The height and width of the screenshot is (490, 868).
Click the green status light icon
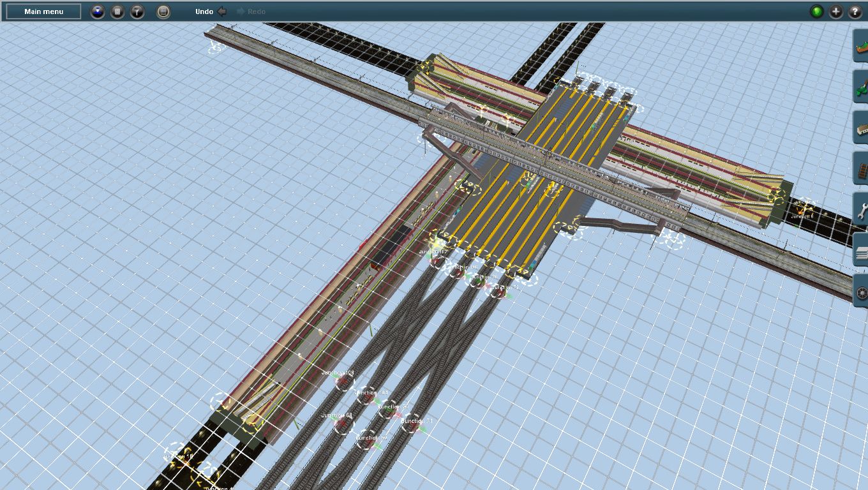click(x=817, y=11)
